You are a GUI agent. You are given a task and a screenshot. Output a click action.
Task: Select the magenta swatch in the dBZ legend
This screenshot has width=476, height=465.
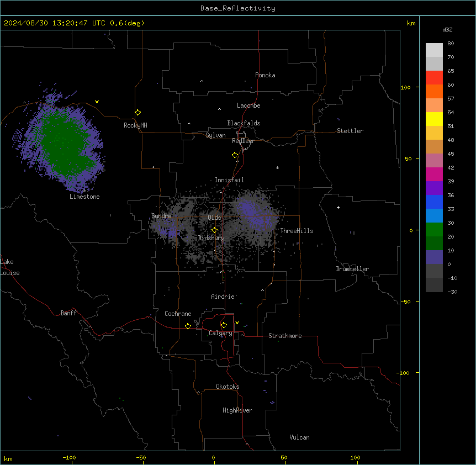(x=434, y=174)
